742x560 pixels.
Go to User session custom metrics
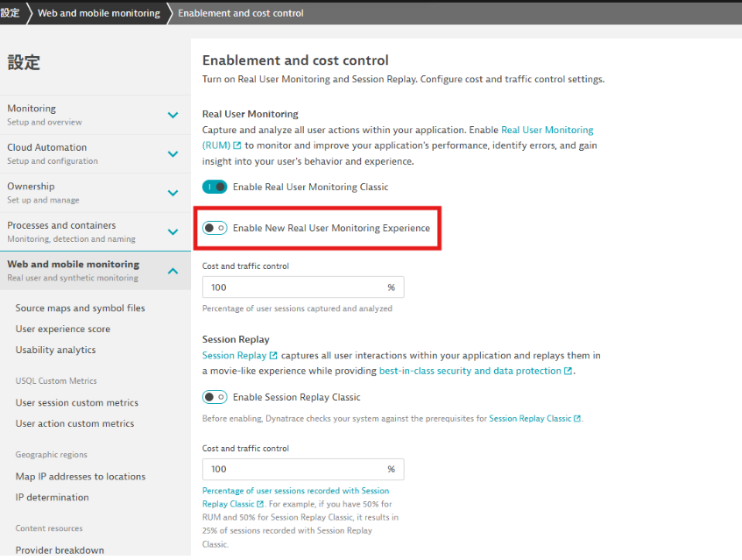tap(77, 403)
